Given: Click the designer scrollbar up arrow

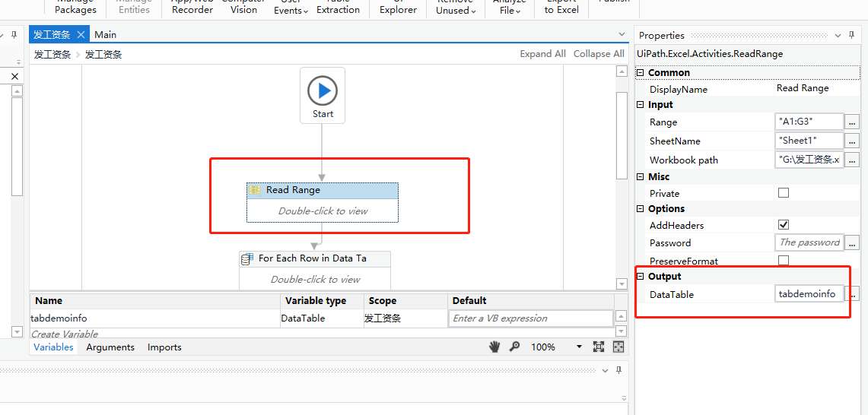Looking at the screenshot, I should 622,72.
